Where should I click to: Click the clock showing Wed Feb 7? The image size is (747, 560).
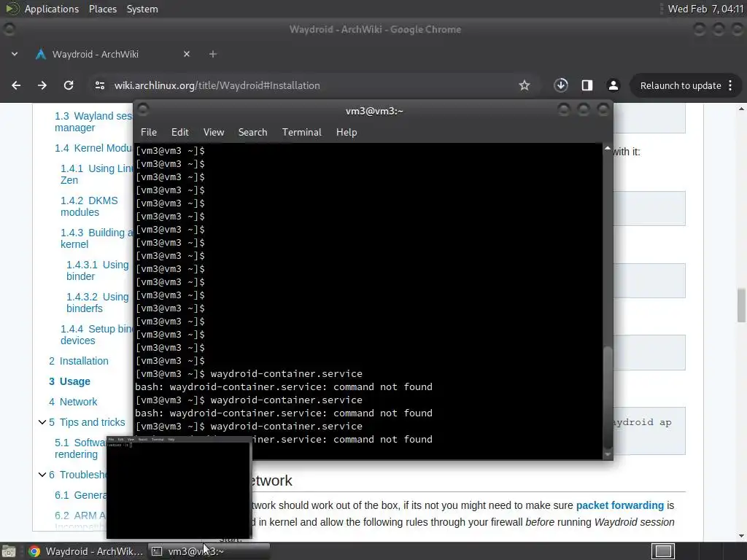point(705,9)
